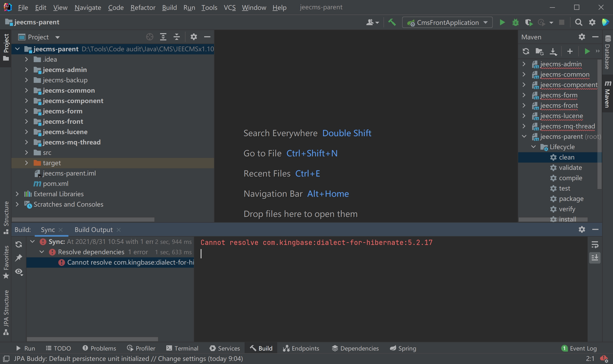This screenshot has height=364, width=613.
Task: Select pom.xml in the project tree
Action: [x=55, y=184]
